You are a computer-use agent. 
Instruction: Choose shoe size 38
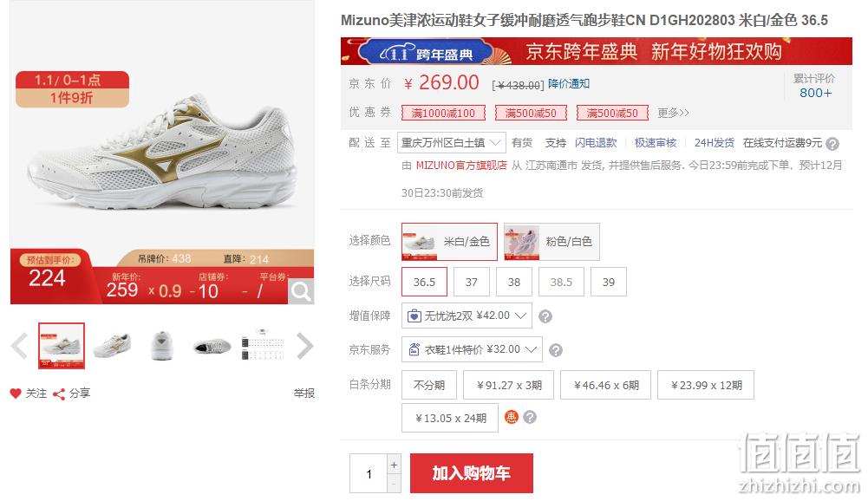pyautogui.click(x=514, y=282)
